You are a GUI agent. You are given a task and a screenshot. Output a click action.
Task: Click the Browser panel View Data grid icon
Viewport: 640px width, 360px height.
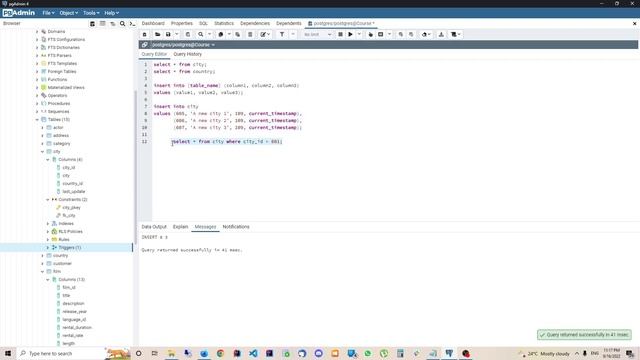pyautogui.click(x=102, y=24)
